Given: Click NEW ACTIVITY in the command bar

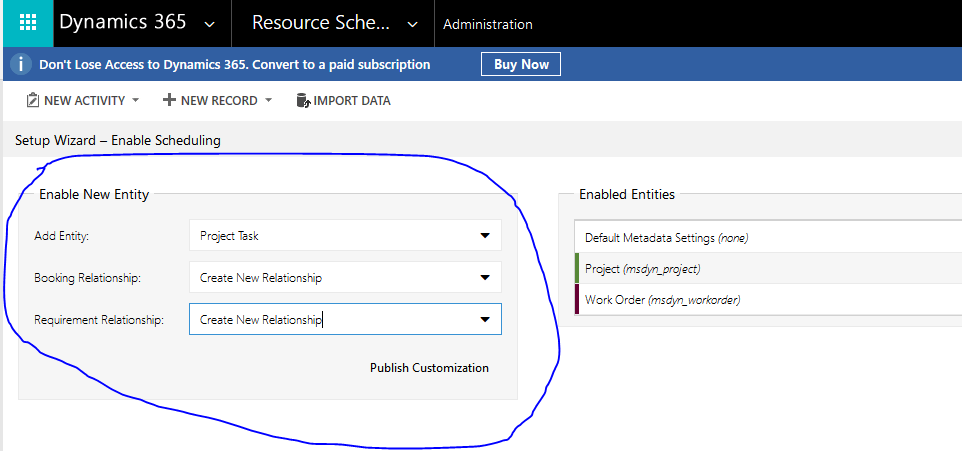Looking at the screenshot, I should click(x=84, y=101).
